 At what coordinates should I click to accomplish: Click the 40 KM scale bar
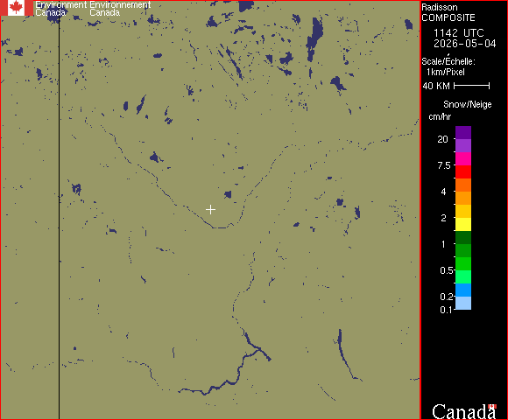click(x=472, y=86)
